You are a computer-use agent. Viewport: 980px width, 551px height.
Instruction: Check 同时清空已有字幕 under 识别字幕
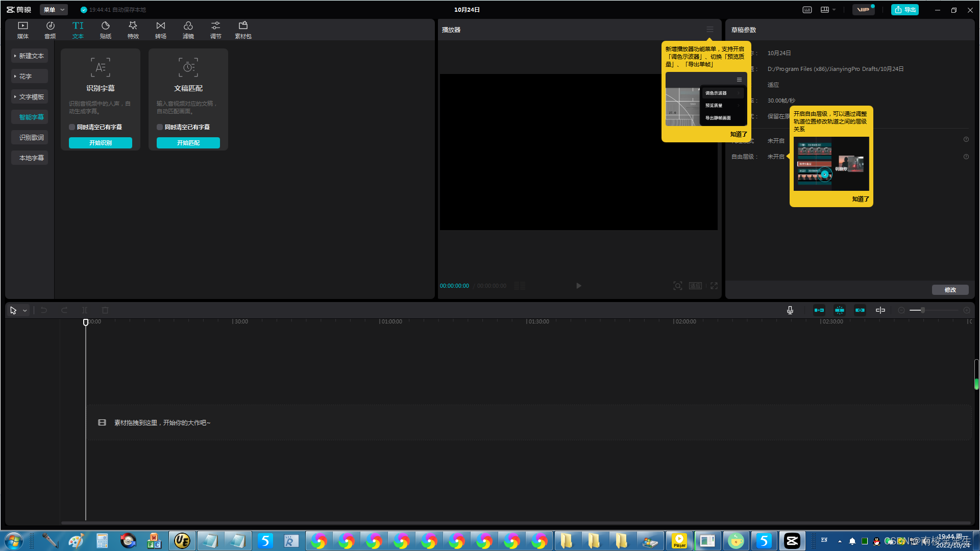[x=72, y=127]
